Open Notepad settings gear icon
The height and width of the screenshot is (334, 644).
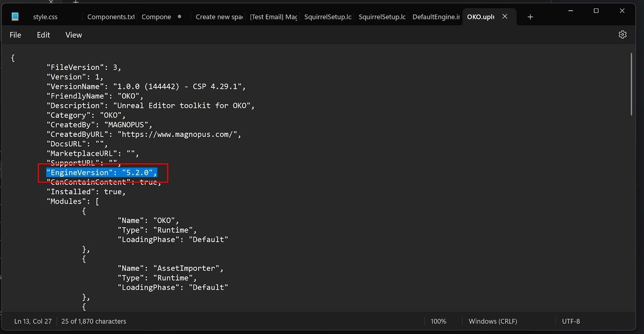(x=622, y=35)
